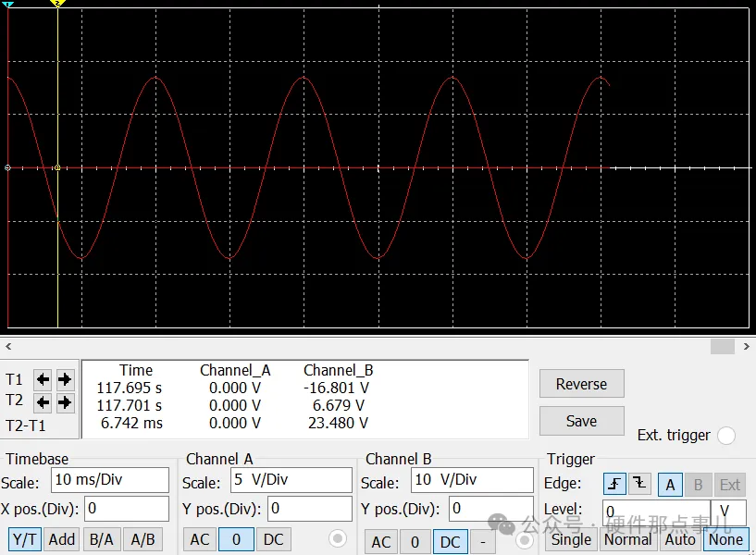756x555 pixels.
Task: Switch timebase to Y/T mode
Action: pos(25,539)
